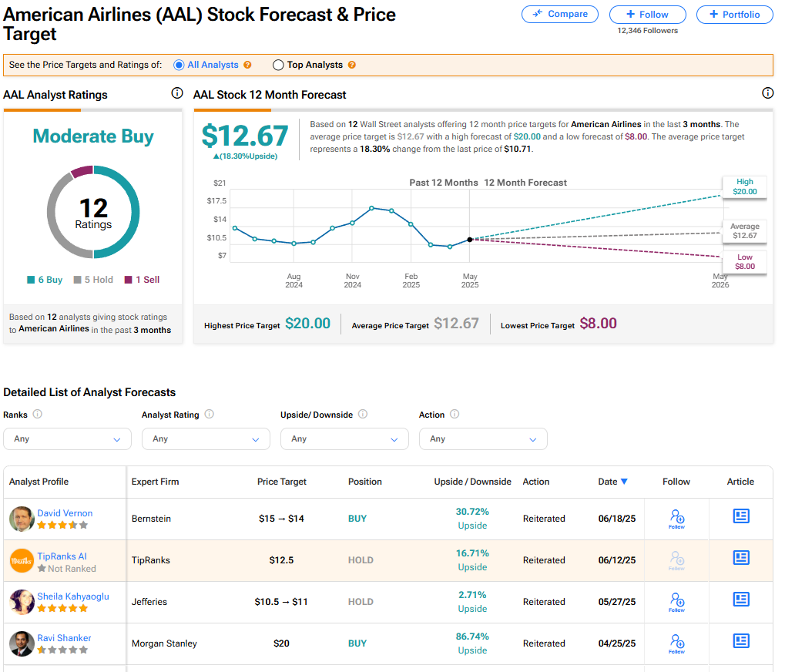This screenshot has height=672, width=785.
Task: Click the Average $12.67 forecast label
Action: (744, 231)
